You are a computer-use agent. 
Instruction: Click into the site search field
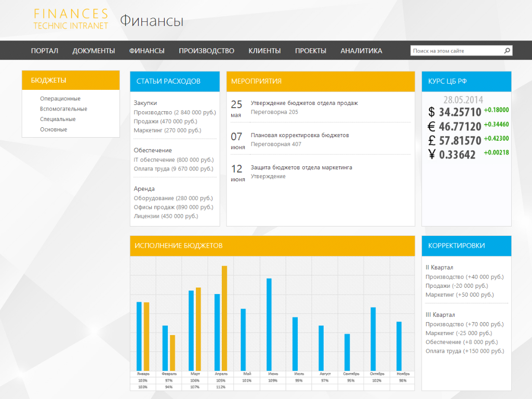(456, 51)
